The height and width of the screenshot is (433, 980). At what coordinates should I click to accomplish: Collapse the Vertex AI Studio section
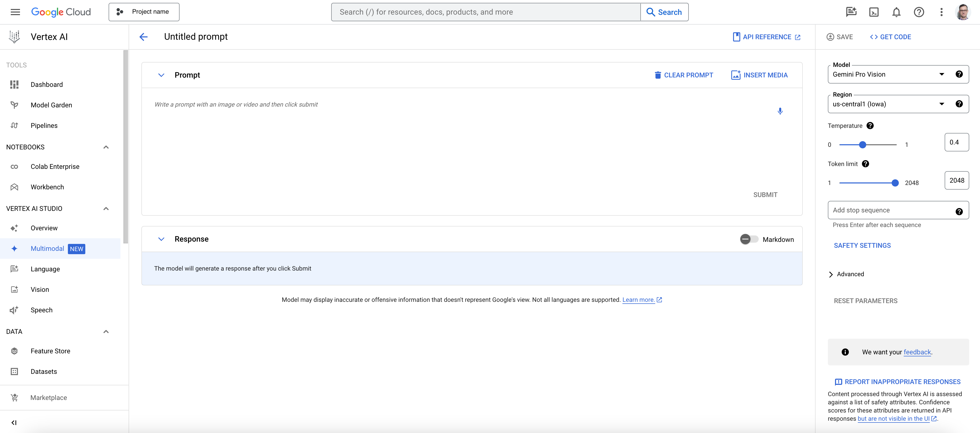tap(106, 209)
